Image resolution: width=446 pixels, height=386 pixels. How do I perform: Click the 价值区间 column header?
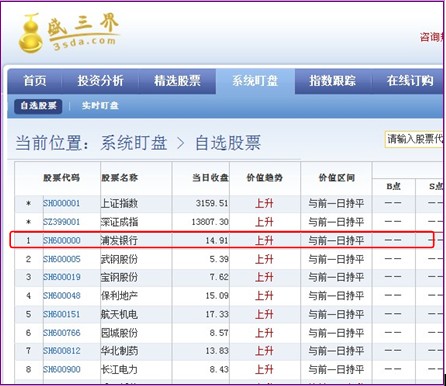click(337, 178)
